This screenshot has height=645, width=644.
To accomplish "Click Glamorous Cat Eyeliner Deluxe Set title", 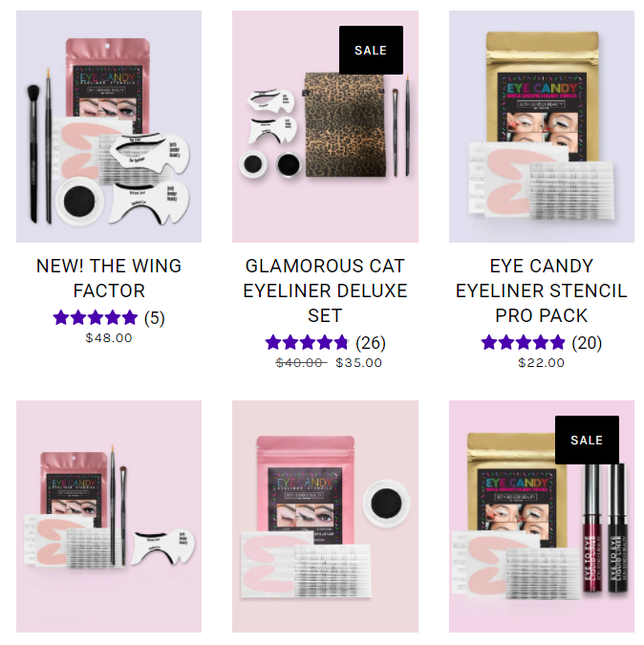I will [x=325, y=290].
